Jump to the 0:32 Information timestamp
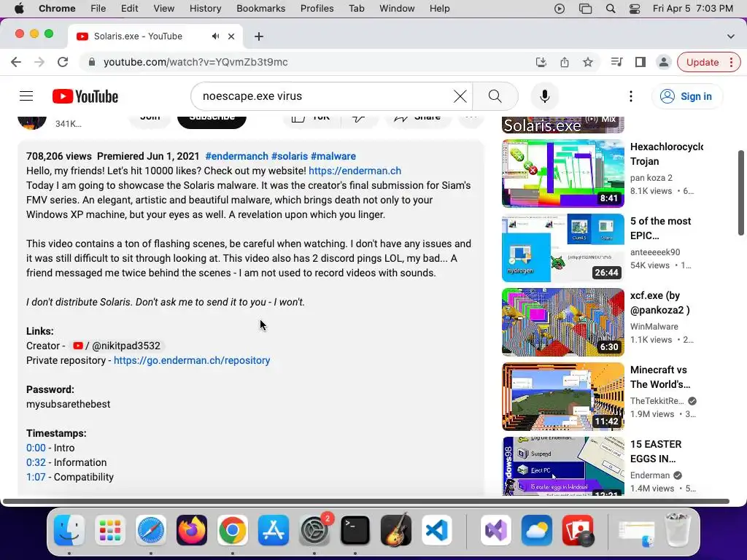 [x=36, y=462]
